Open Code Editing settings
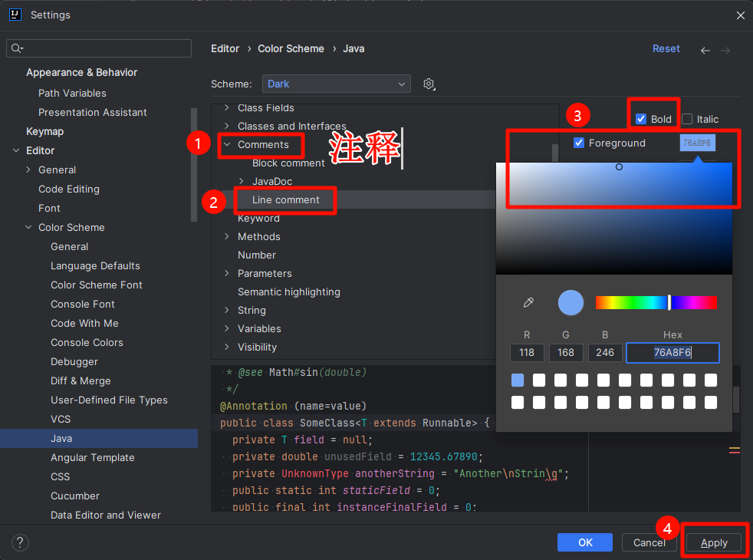The image size is (753, 560). pyautogui.click(x=69, y=189)
